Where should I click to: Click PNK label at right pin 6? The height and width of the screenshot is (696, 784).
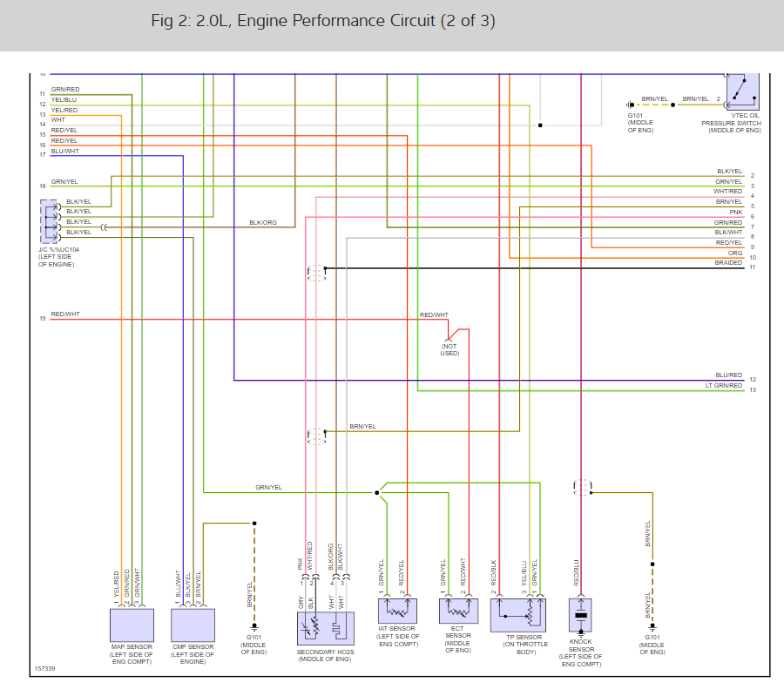click(x=736, y=212)
